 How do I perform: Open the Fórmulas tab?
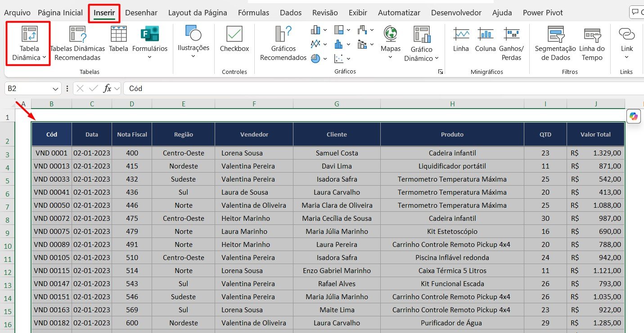pos(253,13)
